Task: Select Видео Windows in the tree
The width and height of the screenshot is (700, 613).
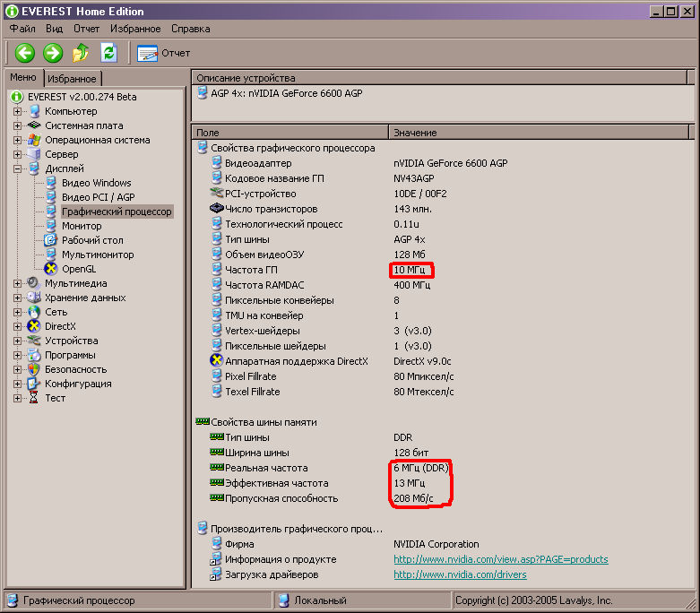Action: [x=96, y=183]
